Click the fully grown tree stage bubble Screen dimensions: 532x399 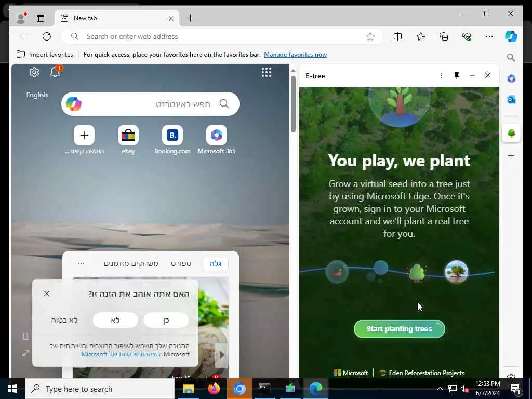pyautogui.click(x=457, y=272)
